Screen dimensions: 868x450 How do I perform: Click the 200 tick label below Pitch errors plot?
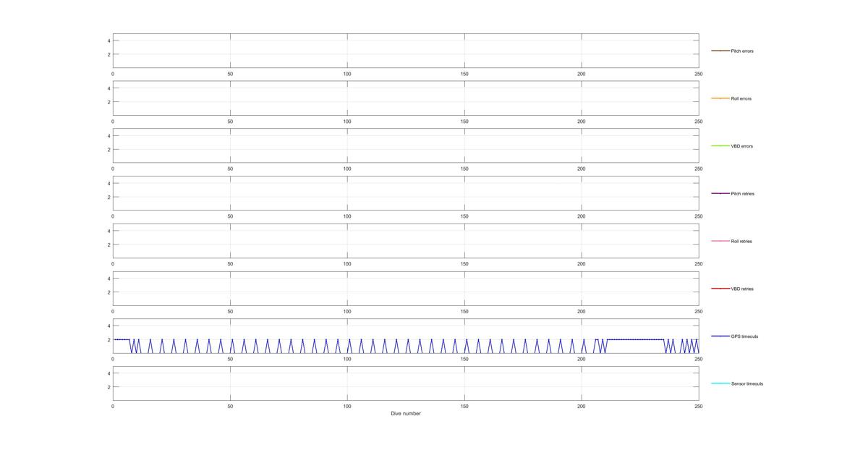582,74
